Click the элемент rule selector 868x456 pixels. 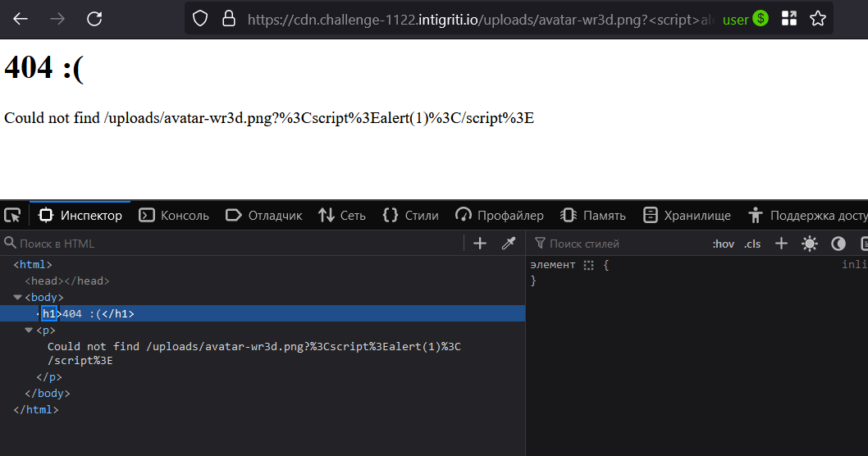click(x=552, y=265)
